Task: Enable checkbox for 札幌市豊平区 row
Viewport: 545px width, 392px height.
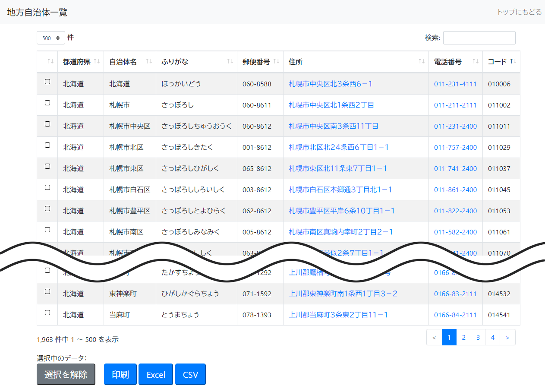Action: tap(47, 209)
